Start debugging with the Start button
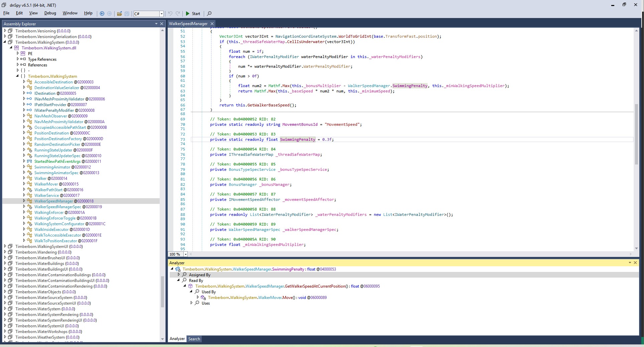 (x=193, y=14)
